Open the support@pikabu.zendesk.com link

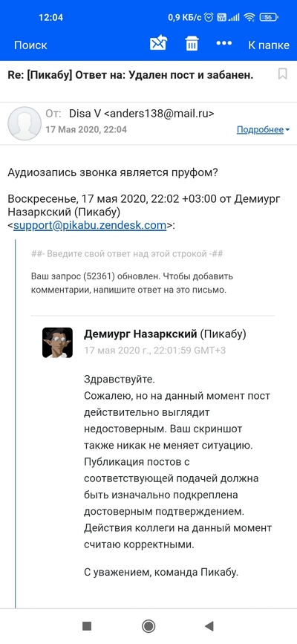click(90, 225)
